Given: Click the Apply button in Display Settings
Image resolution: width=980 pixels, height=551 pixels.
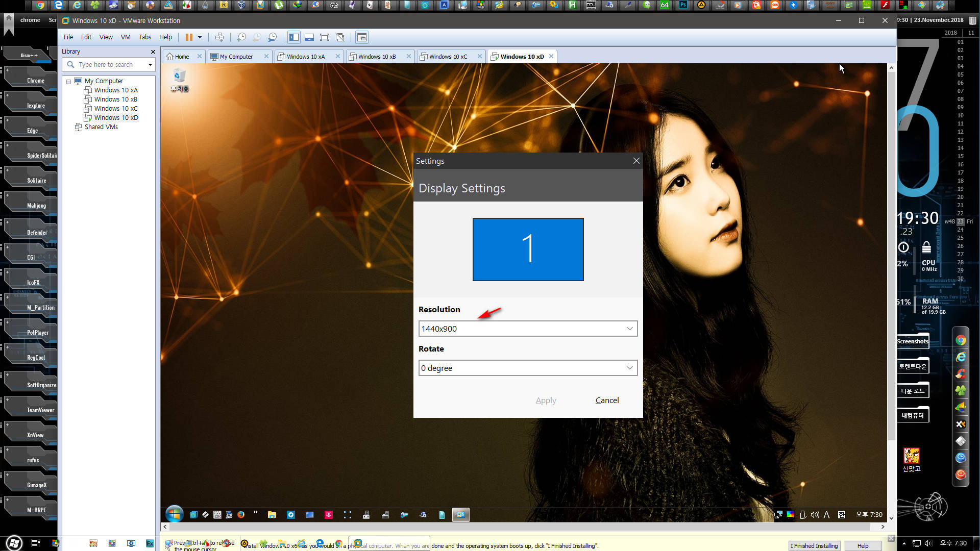Looking at the screenshot, I should pos(546,400).
